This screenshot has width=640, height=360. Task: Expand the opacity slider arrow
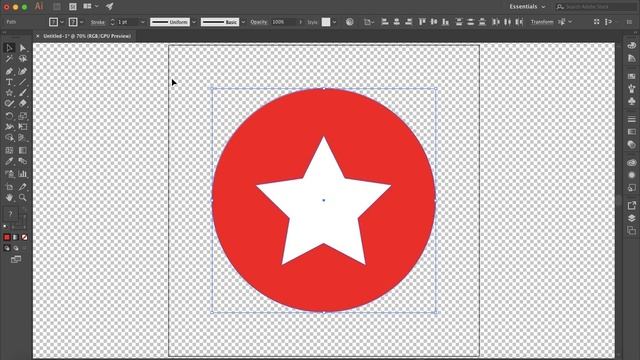coord(301,22)
